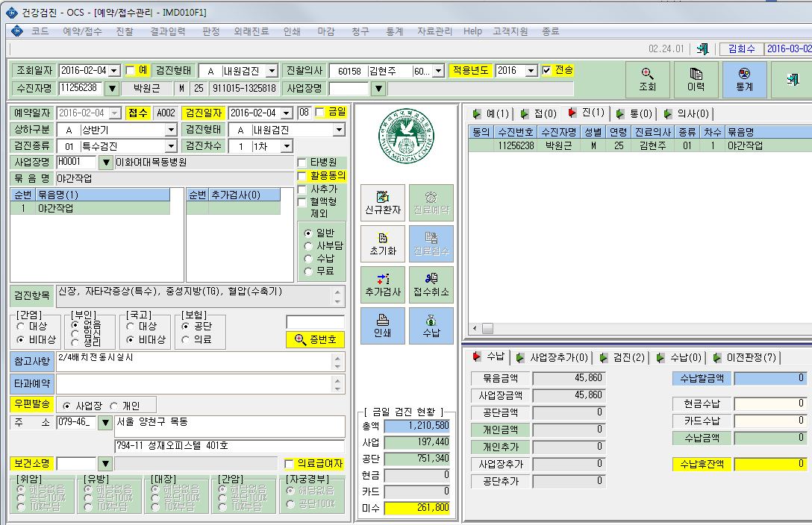
Task: Open the 이력 history icon button
Action: point(696,80)
